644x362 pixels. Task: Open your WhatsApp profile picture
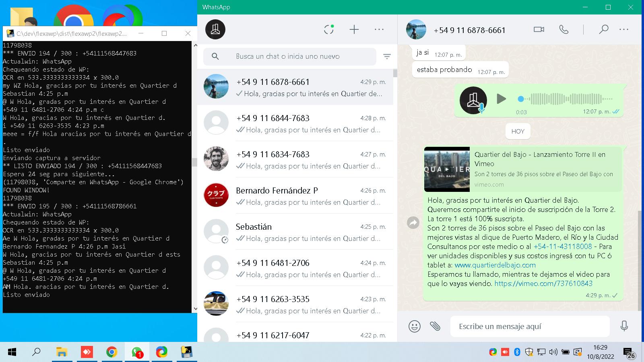tap(215, 29)
